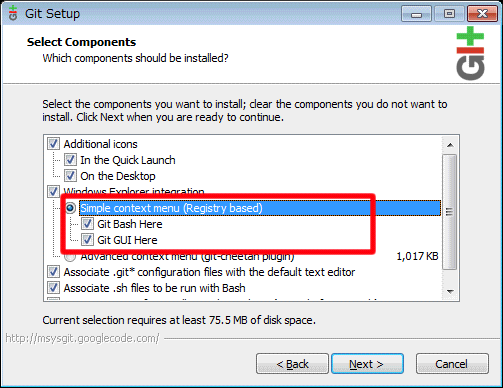Toggle Git GUI Here checkbox
This screenshot has width=503, height=388.
pos(87,240)
